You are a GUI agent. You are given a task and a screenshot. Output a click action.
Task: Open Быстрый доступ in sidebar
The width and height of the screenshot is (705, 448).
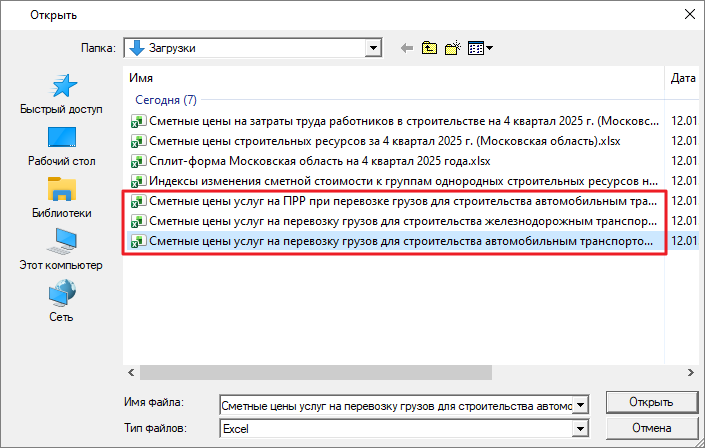[62, 93]
